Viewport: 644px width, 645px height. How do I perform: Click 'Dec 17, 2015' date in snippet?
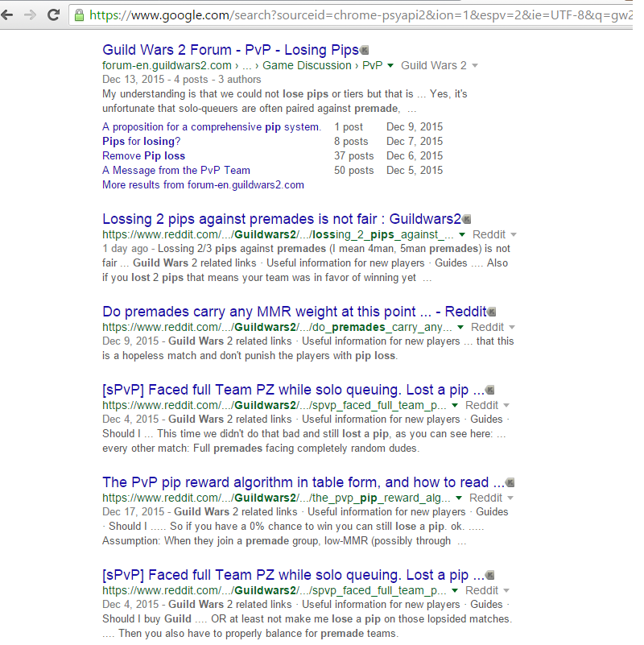pos(134,512)
